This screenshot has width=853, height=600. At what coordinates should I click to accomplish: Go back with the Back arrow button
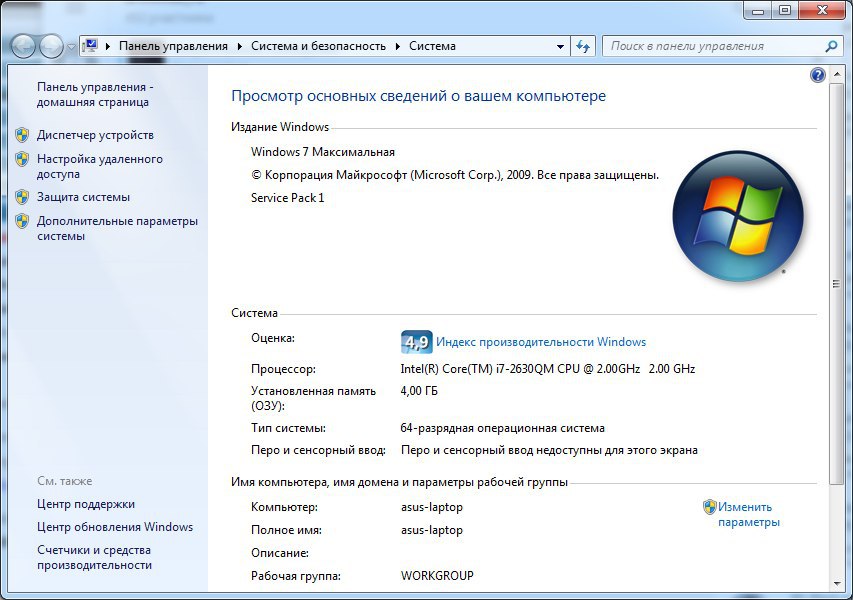pyautogui.click(x=23, y=46)
